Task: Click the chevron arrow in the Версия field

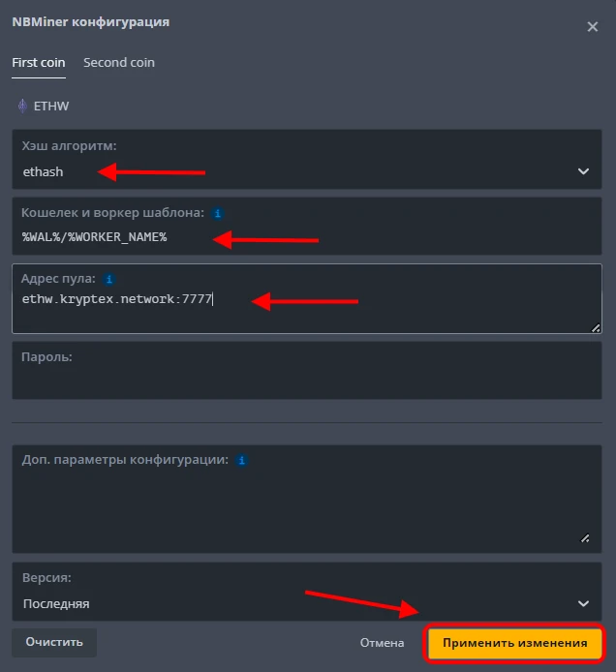Action: pos(583,602)
